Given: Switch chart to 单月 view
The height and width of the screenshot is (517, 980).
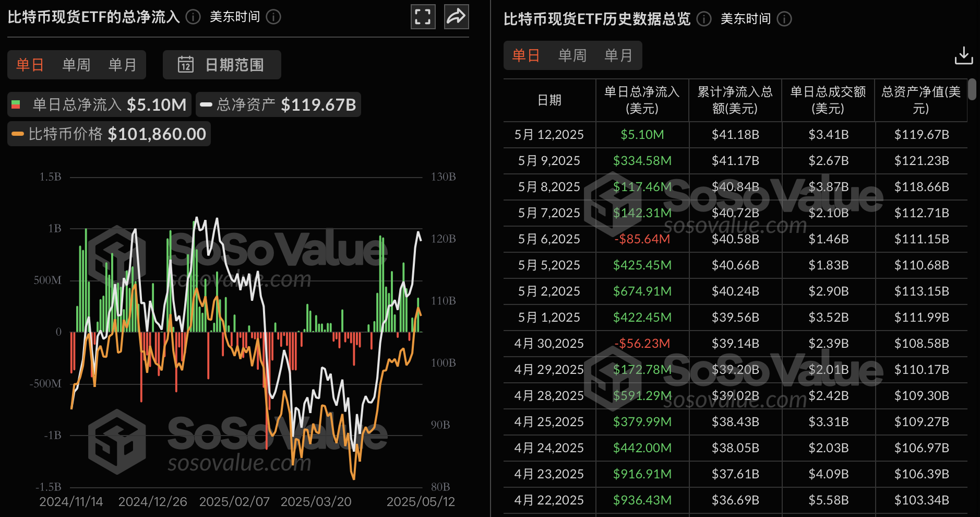Looking at the screenshot, I should [122, 65].
